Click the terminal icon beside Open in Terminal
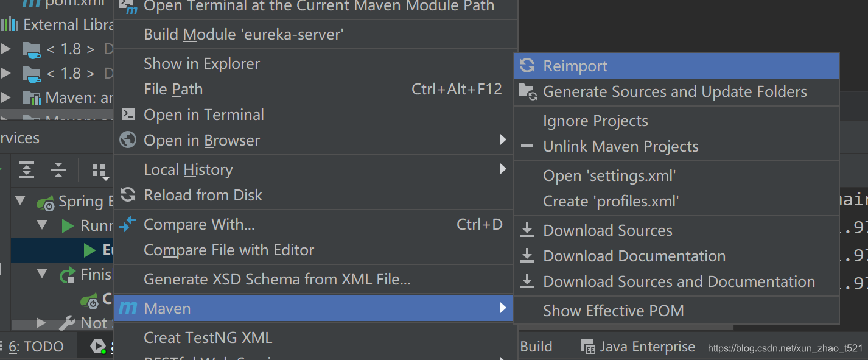 (128, 115)
